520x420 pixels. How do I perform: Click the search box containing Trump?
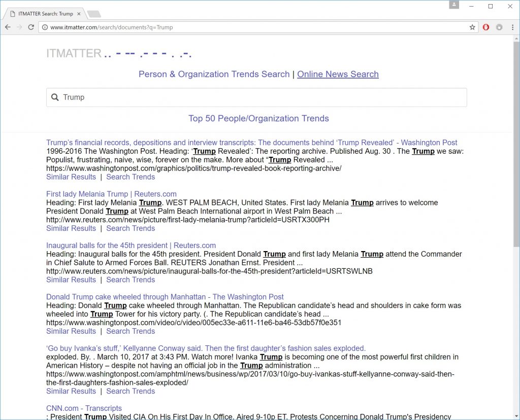(x=256, y=97)
